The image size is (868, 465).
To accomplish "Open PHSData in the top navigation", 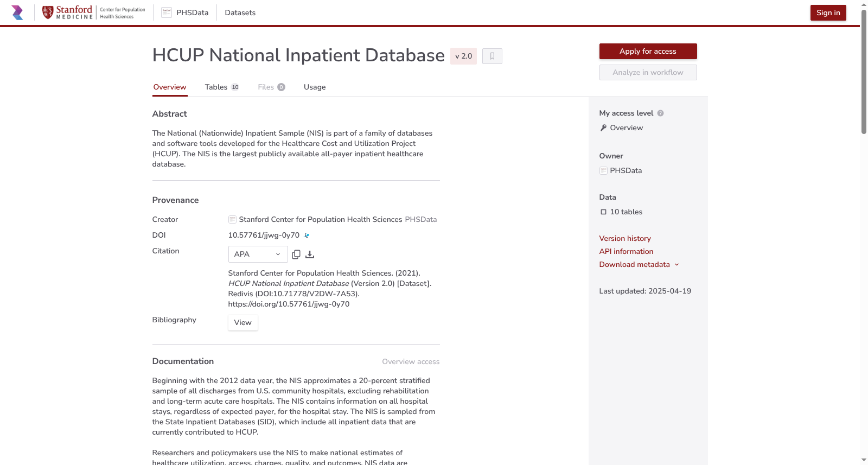I will click(x=192, y=13).
